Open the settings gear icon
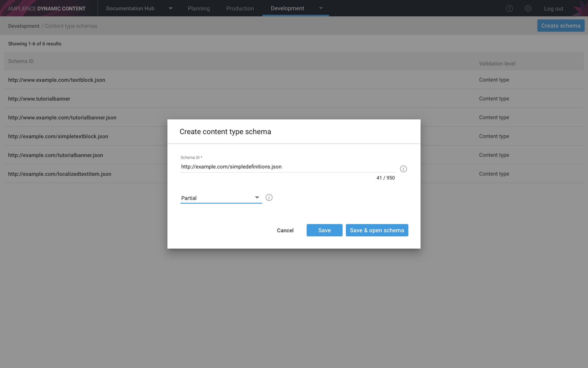Screen dimensions: 588x368 528,8
